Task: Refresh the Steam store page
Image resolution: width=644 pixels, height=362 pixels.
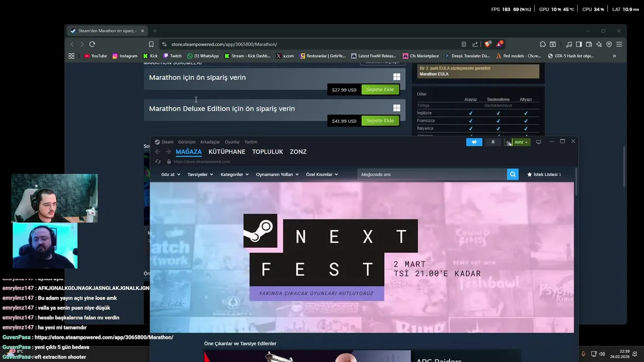Action: point(158,161)
